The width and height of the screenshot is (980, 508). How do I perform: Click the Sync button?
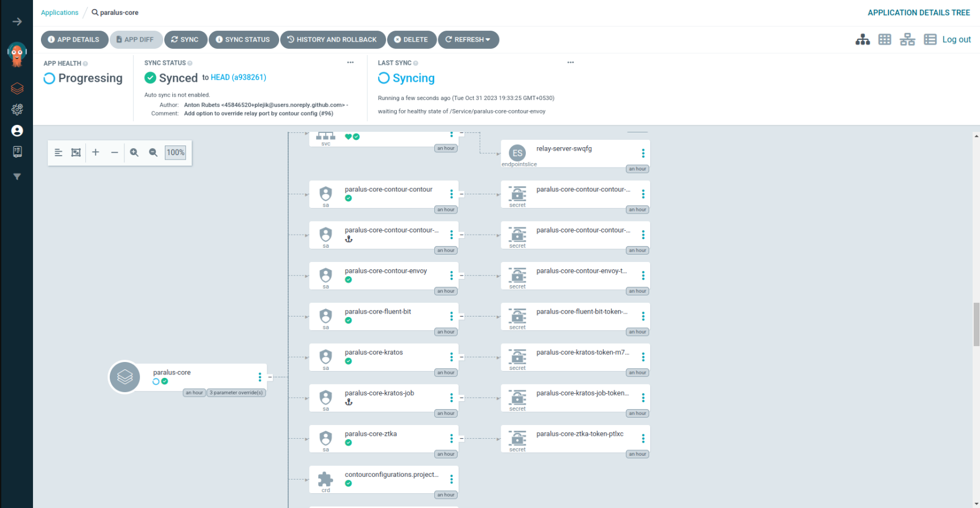185,40
